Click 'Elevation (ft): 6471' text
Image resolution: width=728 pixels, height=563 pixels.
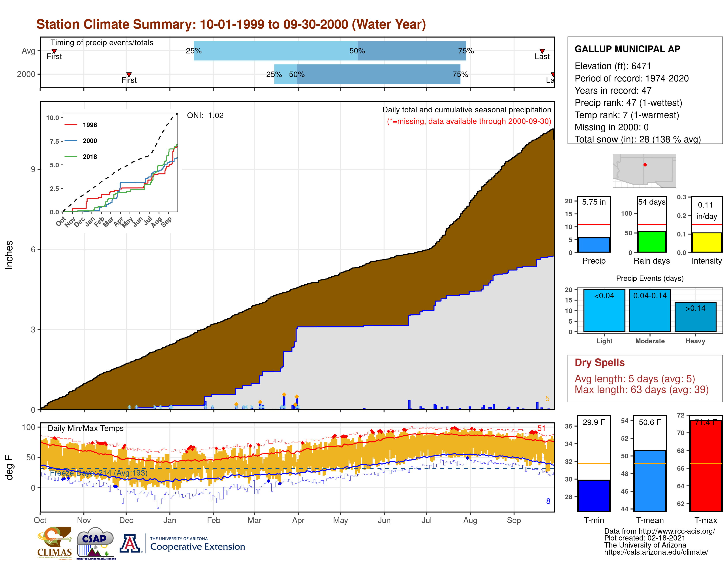[x=613, y=66]
